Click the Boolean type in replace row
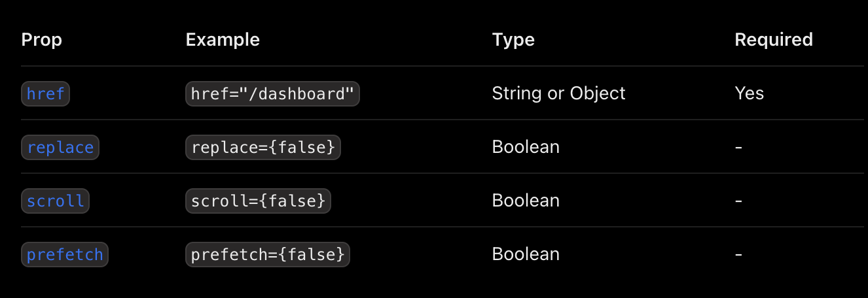Screen dimensions: 868x298 point(526,147)
